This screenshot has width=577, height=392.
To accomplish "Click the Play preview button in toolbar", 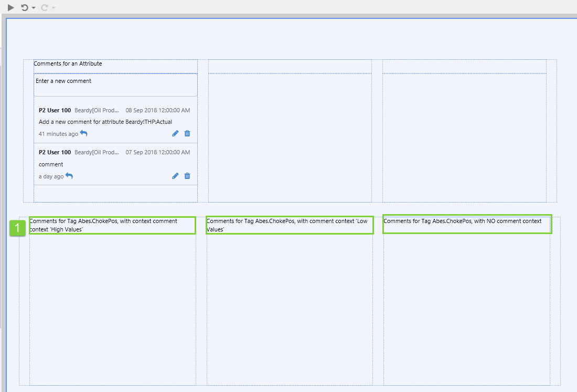I will tap(10, 7).
